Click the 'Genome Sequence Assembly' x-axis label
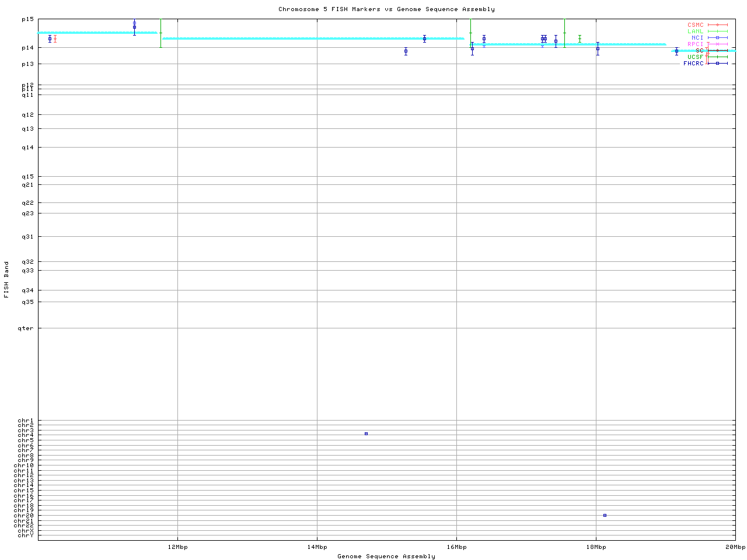Viewport: 747px width, 560px height. pos(386,556)
